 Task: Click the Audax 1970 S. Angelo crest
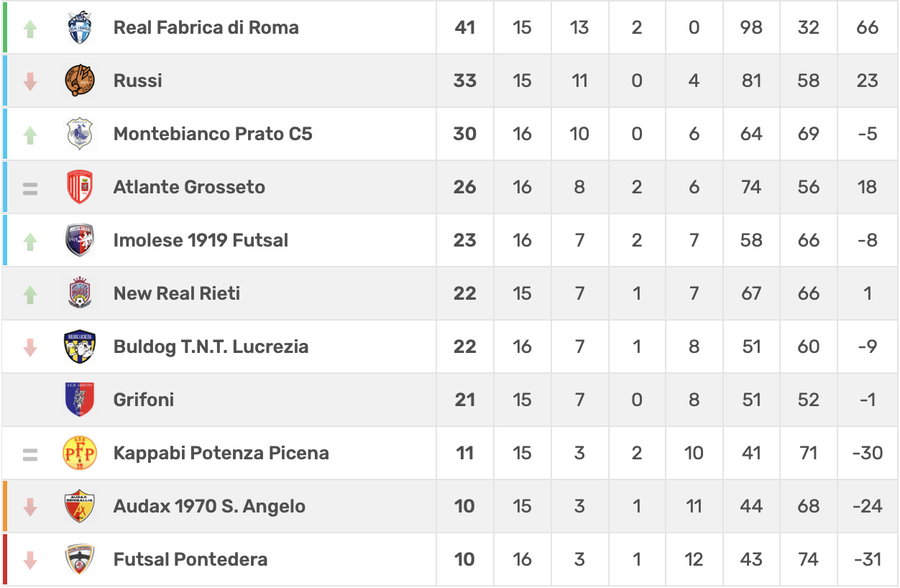point(80,506)
